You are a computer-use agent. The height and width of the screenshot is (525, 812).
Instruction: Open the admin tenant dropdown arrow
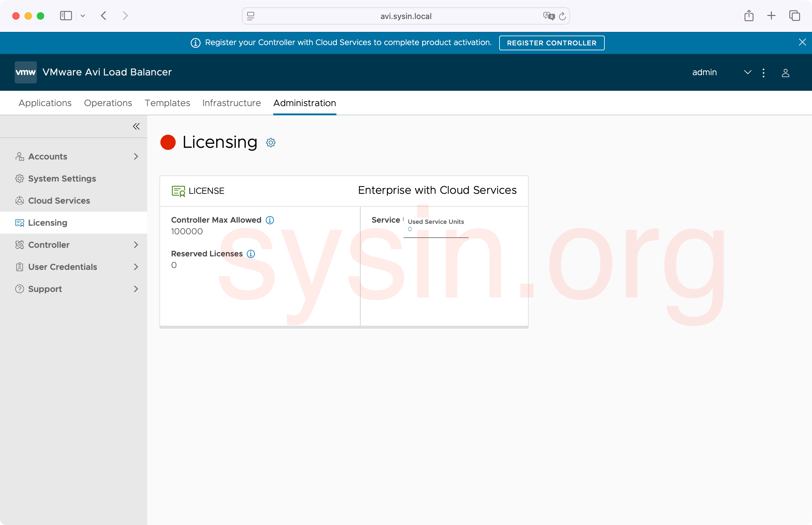click(748, 72)
